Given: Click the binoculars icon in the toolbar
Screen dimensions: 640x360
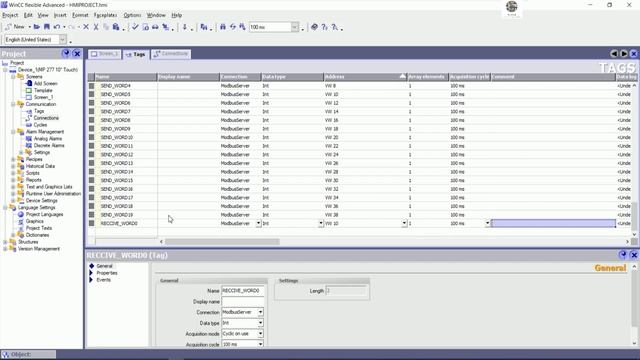Looking at the screenshot, I should (223, 27).
